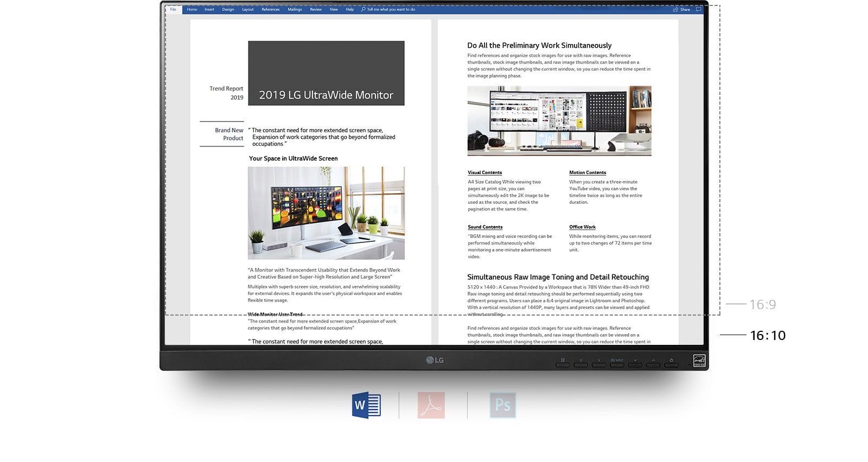Click the Share button in Word
Screen dimensions: 868x462
(x=681, y=9)
